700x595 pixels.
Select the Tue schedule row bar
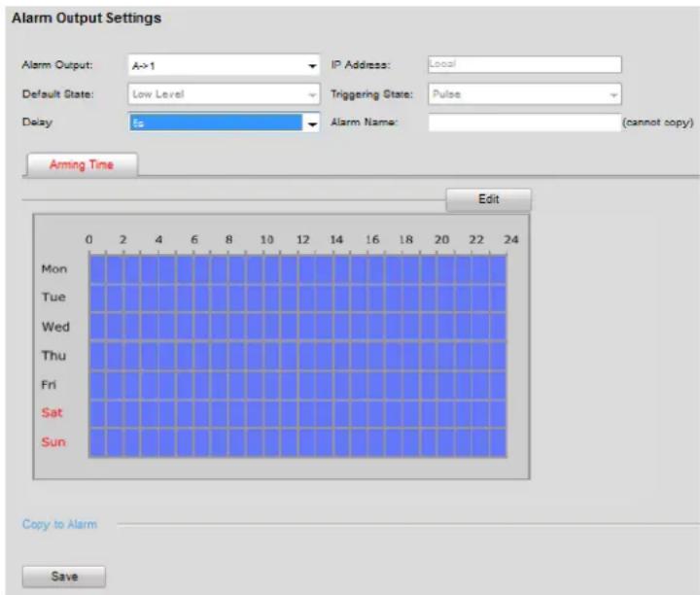pyautogui.click(x=297, y=298)
